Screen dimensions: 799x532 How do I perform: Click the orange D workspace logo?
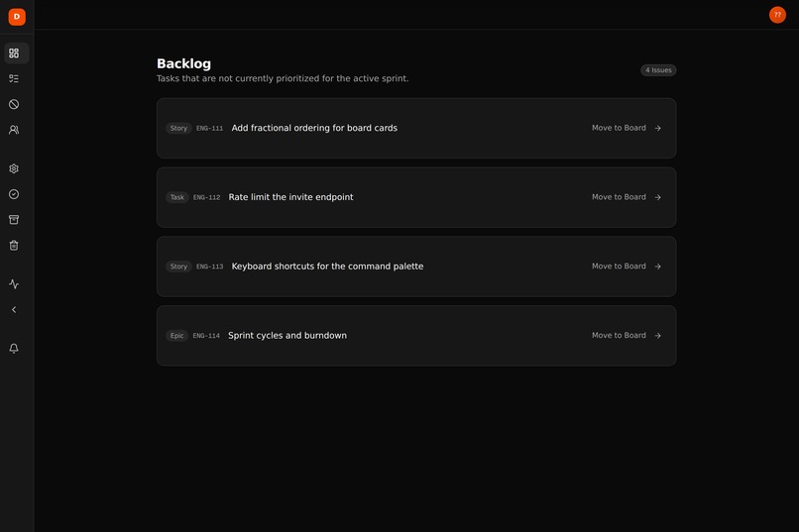coord(17,17)
